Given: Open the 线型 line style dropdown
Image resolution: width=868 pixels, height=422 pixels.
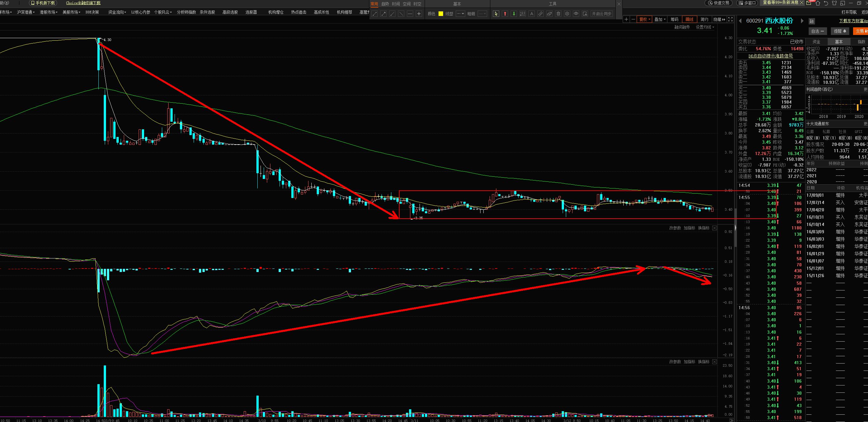Looking at the screenshot, I should [460, 14].
